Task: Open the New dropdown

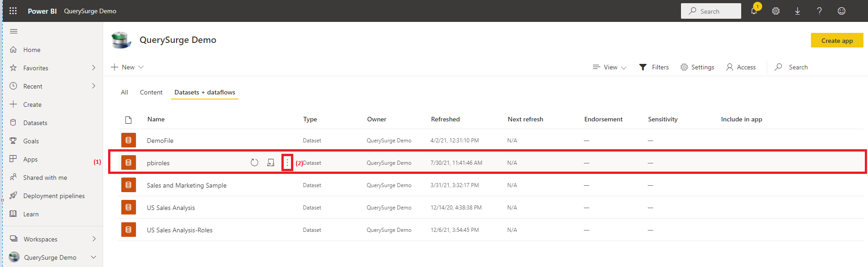Action: pos(128,67)
